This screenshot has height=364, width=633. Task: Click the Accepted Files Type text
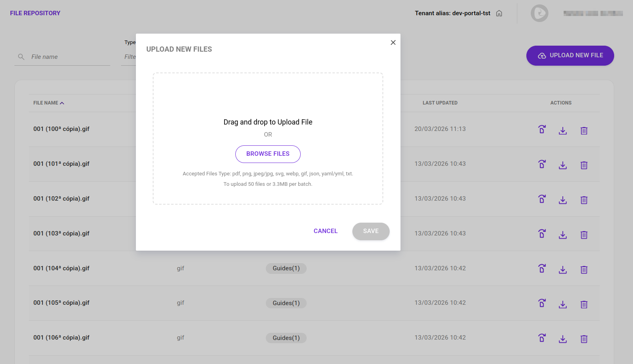[x=268, y=174]
